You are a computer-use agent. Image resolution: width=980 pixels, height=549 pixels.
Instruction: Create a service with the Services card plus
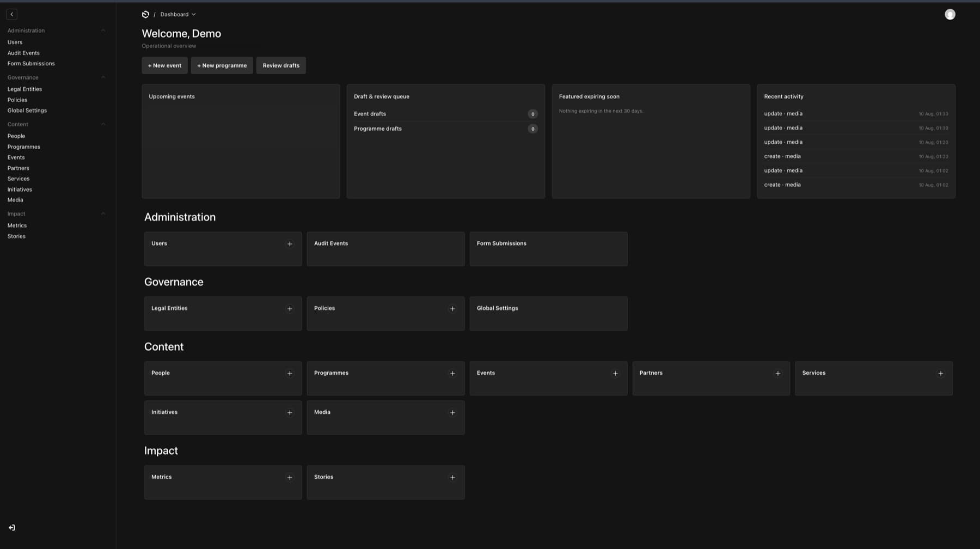[x=940, y=374]
